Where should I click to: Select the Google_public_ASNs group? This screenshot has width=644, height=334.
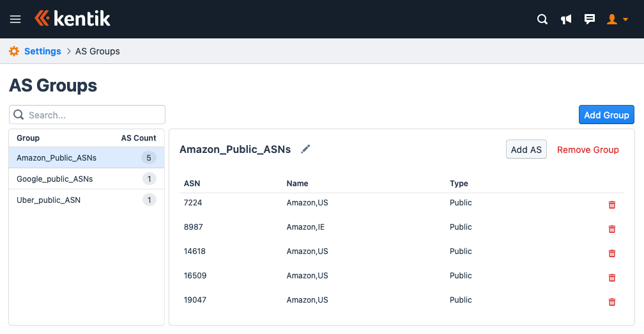click(x=87, y=179)
